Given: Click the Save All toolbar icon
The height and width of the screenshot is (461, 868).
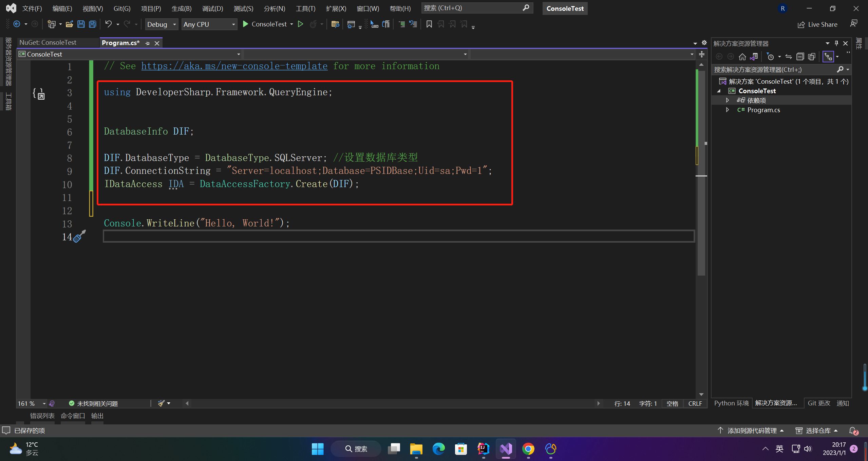Looking at the screenshot, I should coord(92,24).
